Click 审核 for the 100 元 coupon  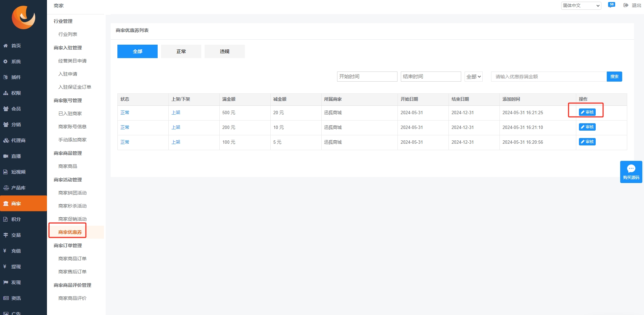tap(587, 142)
